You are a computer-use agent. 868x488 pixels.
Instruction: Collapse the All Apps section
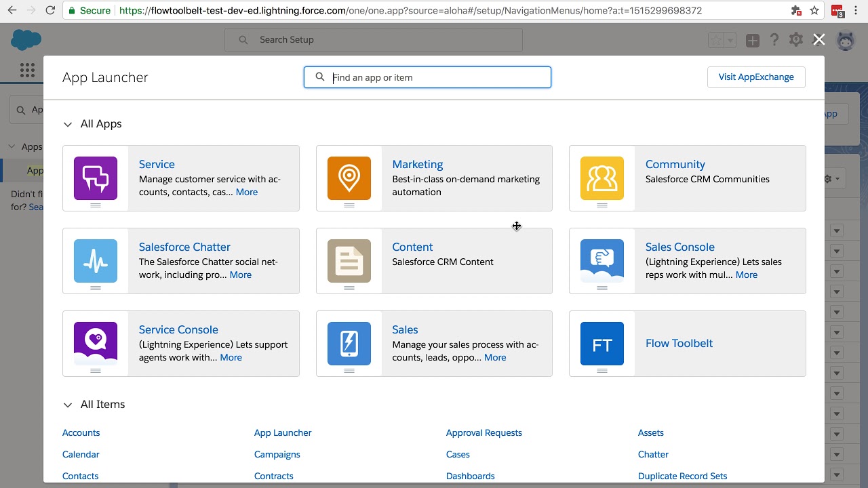(x=68, y=124)
